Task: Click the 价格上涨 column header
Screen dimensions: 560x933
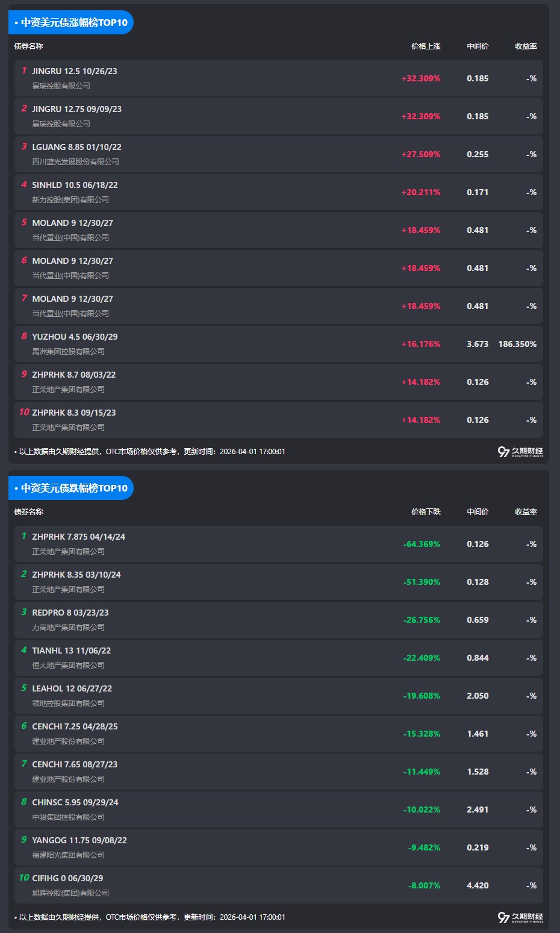Action: pyautogui.click(x=426, y=46)
